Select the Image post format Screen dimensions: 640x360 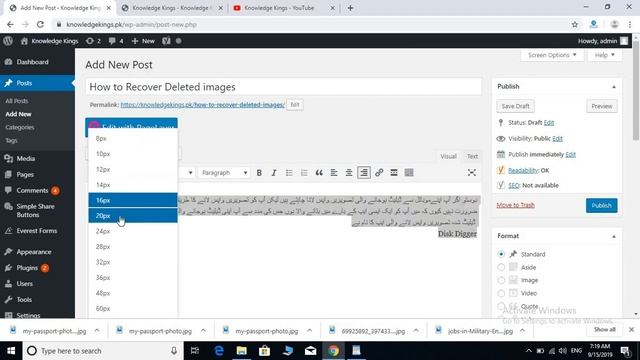[501, 280]
